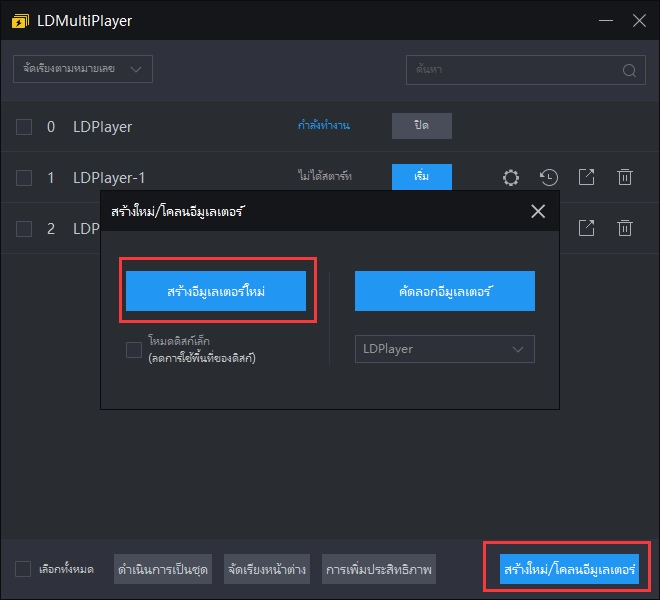660x600 pixels.
Task: Open the sort by number dropdown
Action: tap(82, 69)
